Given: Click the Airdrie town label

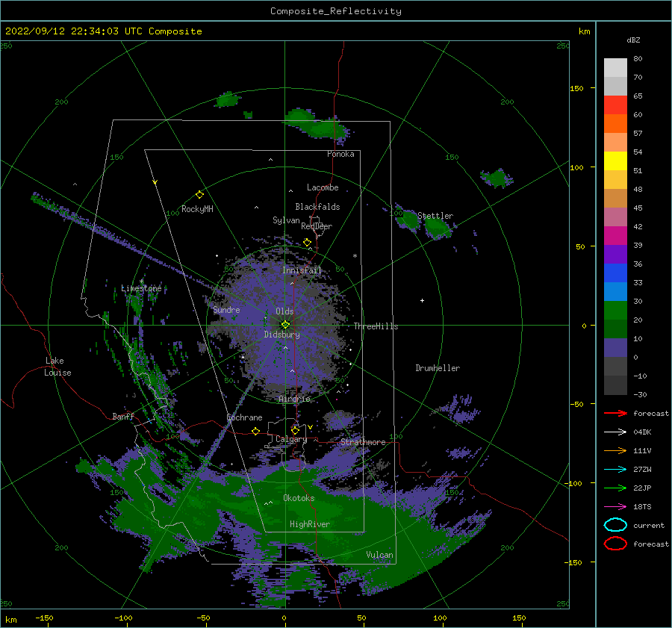Looking at the screenshot, I should 294,399.
